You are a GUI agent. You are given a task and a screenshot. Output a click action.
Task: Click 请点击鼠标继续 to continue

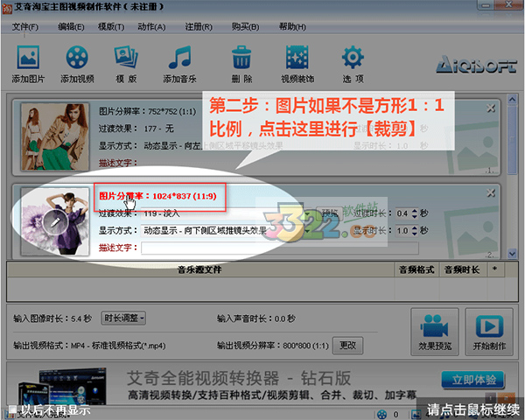click(473, 409)
